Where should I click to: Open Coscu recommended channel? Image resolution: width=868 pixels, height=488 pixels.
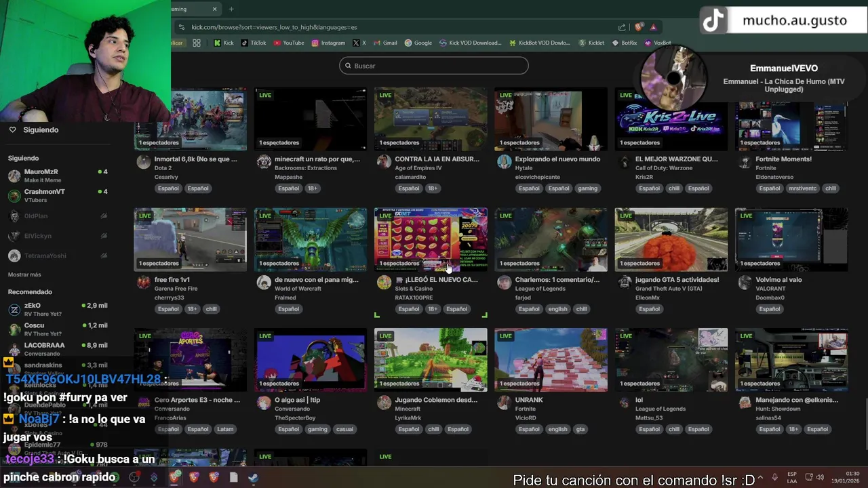58,329
